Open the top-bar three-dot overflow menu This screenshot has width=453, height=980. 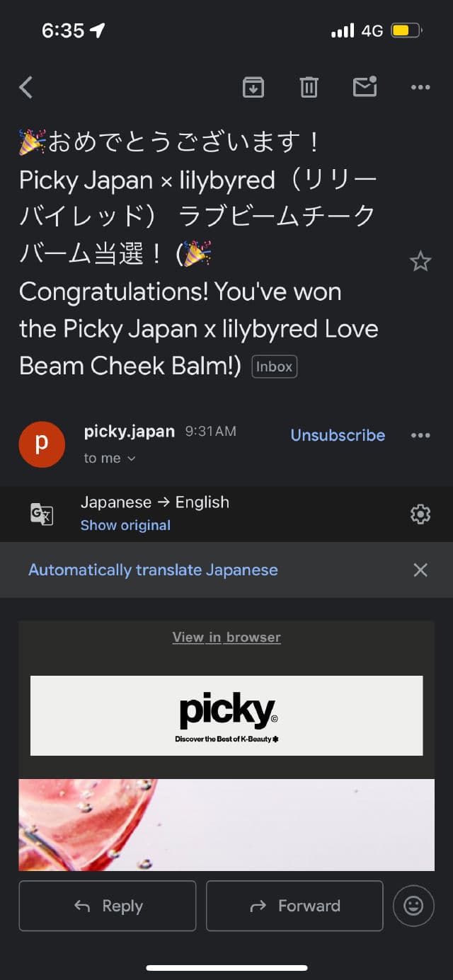[x=420, y=88]
